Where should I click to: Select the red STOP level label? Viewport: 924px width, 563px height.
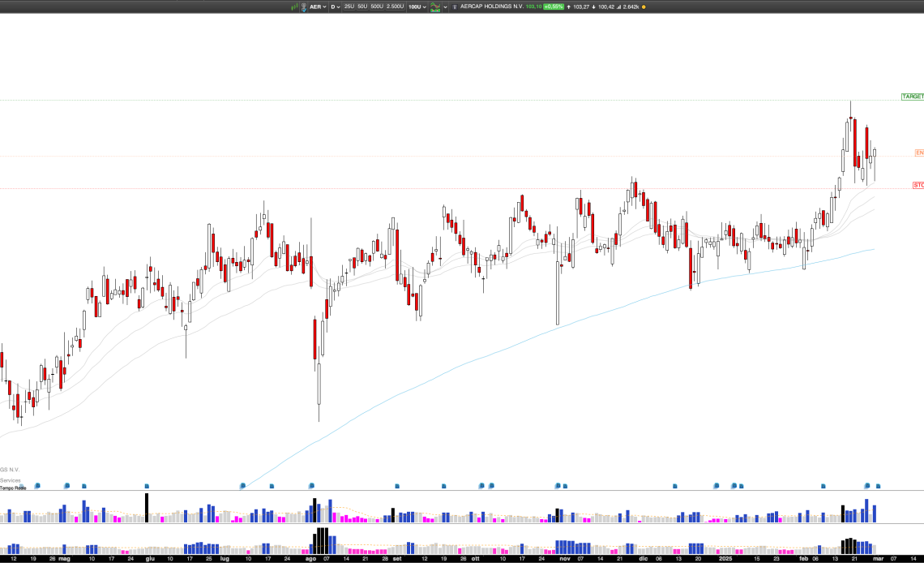tap(918, 185)
